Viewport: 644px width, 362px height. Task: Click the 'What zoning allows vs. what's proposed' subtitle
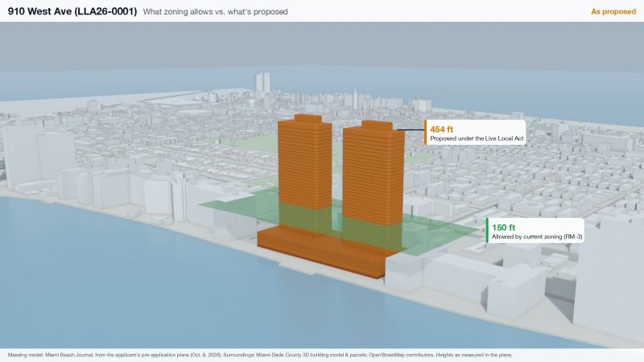215,12
